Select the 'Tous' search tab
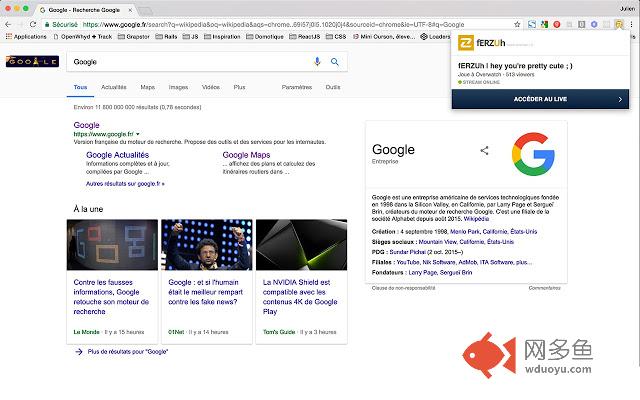This screenshot has width=640, height=400. (x=80, y=87)
